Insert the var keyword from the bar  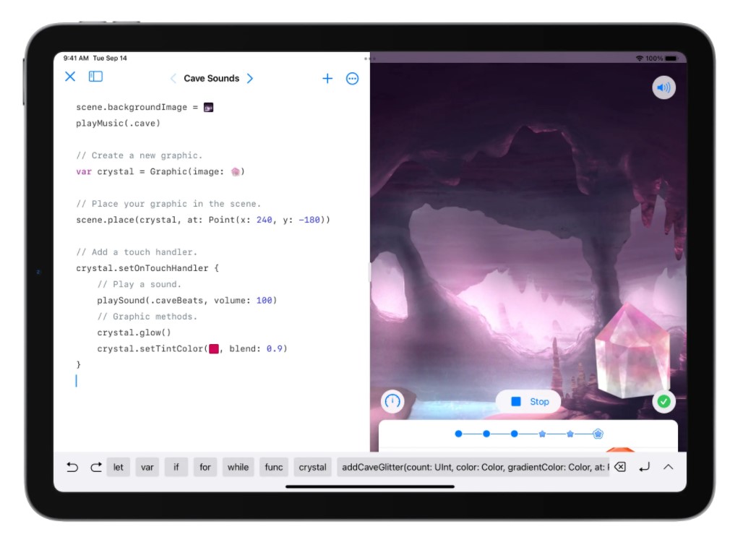click(147, 468)
